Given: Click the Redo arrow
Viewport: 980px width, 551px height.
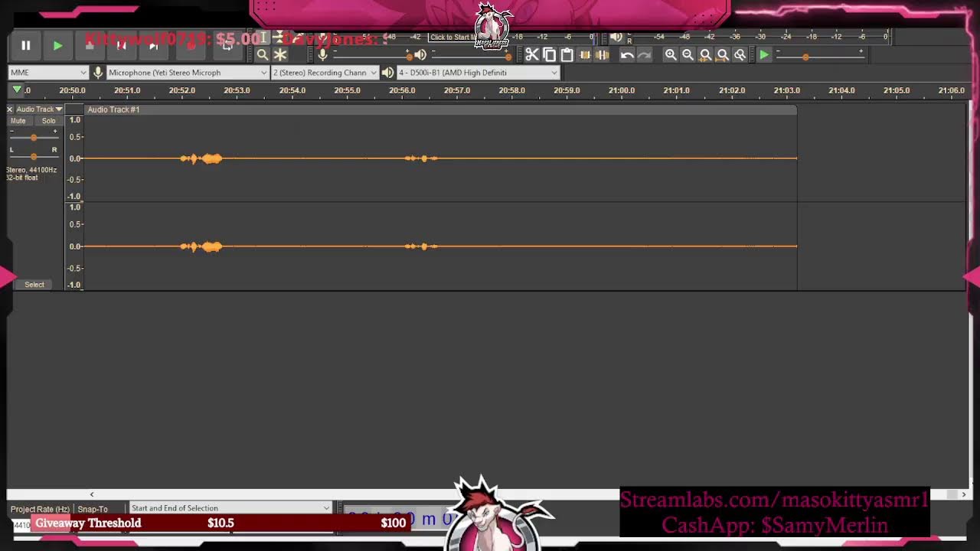Looking at the screenshot, I should [x=645, y=54].
